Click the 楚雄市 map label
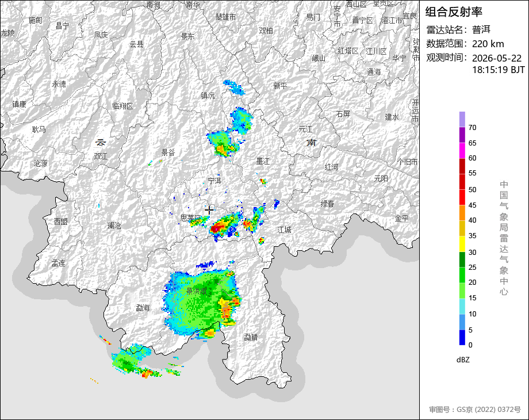 (x=226, y=17)
